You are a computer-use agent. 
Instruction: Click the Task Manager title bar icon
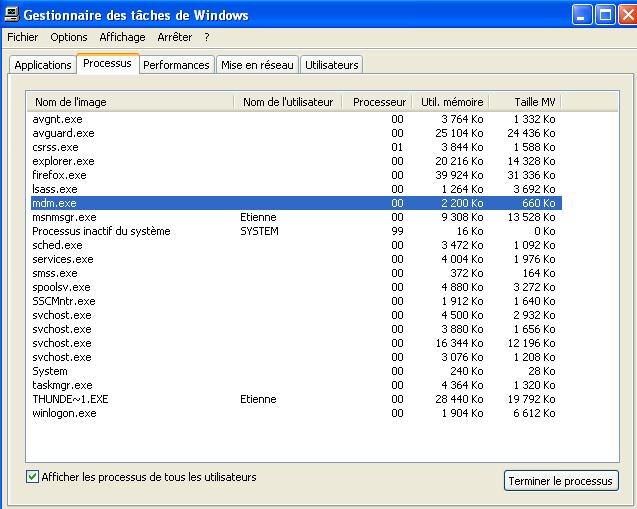(11, 15)
